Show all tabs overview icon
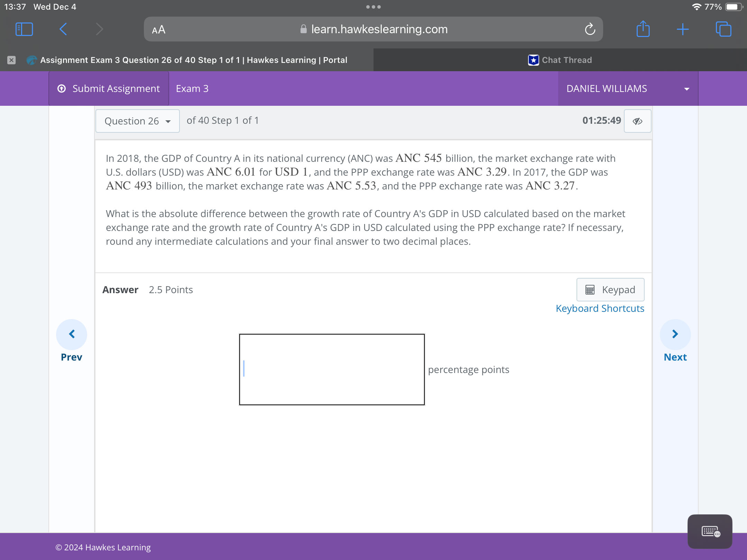The width and height of the screenshot is (747, 560). pos(723,29)
